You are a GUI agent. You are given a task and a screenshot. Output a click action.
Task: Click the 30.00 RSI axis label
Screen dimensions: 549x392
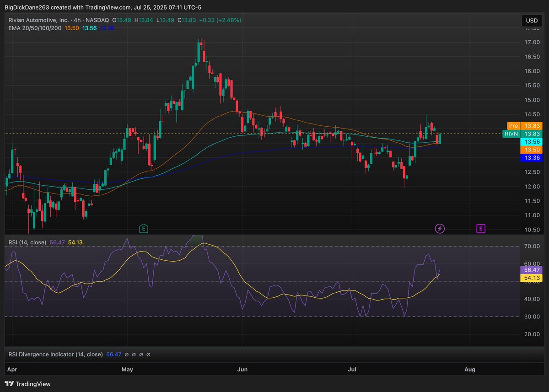(x=533, y=317)
